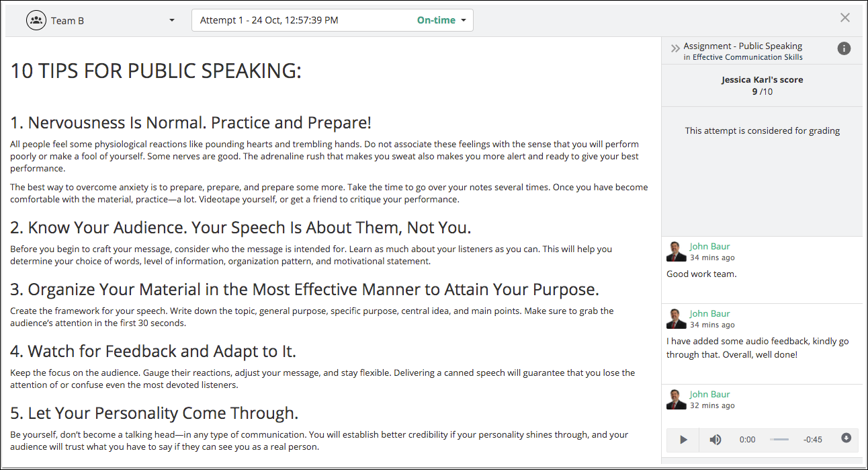Click the 'On-time' status label

click(x=436, y=20)
